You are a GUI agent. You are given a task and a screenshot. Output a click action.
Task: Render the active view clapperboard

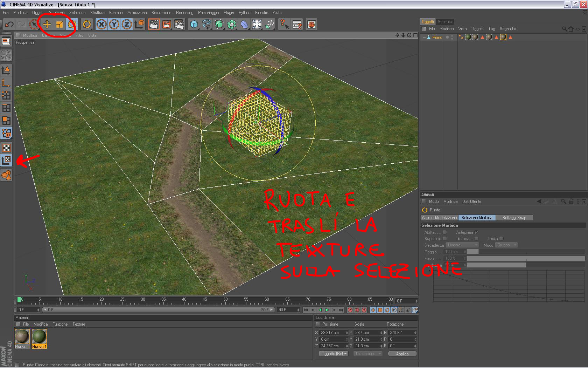click(x=154, y=25)
